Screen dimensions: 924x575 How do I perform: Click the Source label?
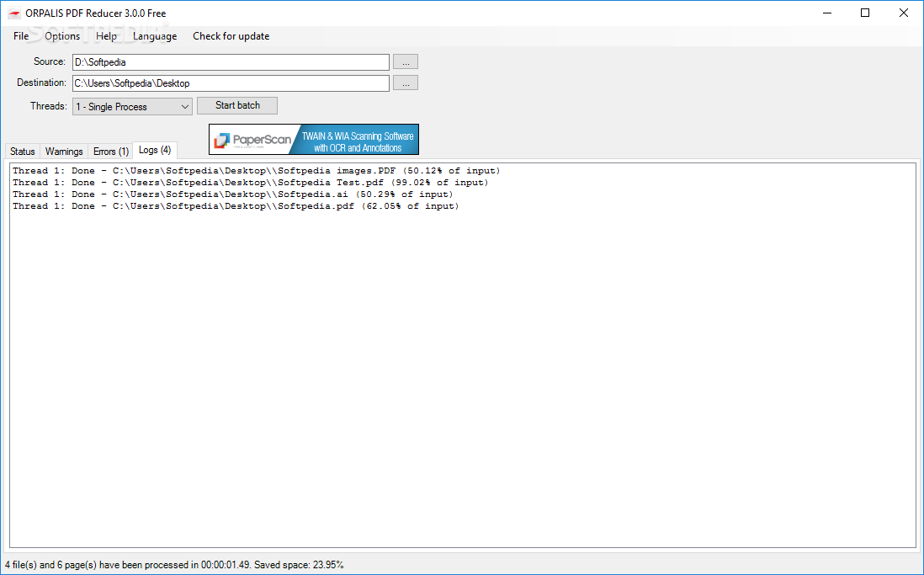click(50, 61)
